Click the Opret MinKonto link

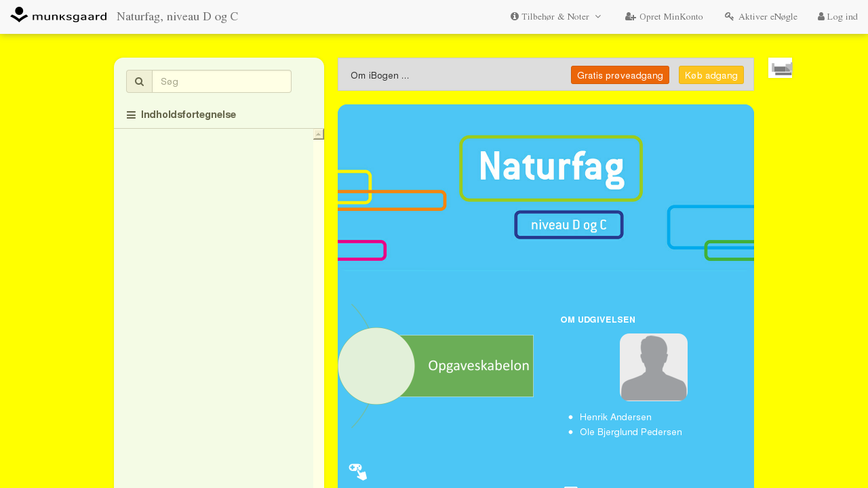(664, 16)
